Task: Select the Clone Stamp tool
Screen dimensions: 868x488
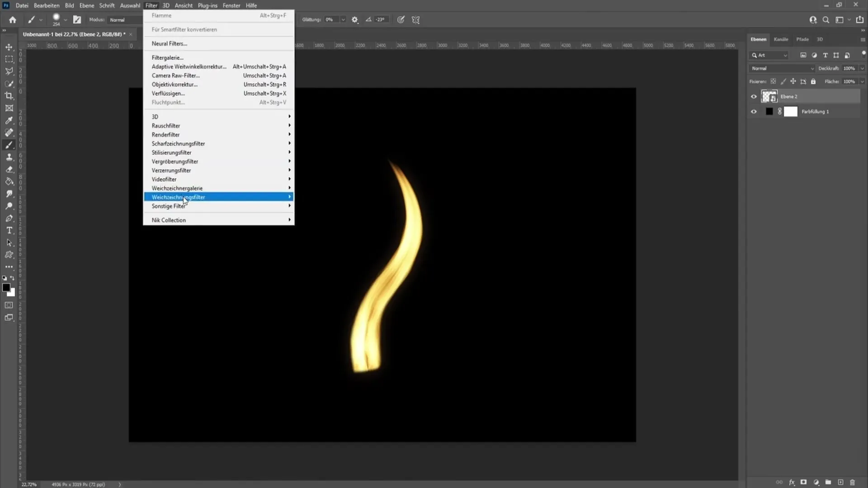Action: tap(9, 157)
